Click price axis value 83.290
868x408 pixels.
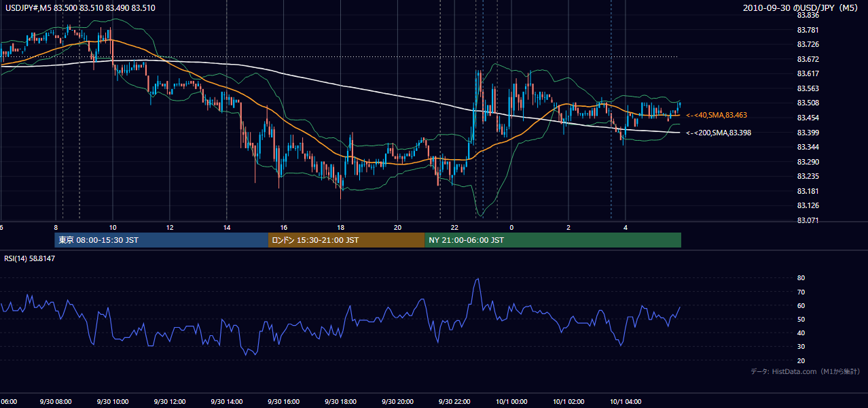[808, 162]
